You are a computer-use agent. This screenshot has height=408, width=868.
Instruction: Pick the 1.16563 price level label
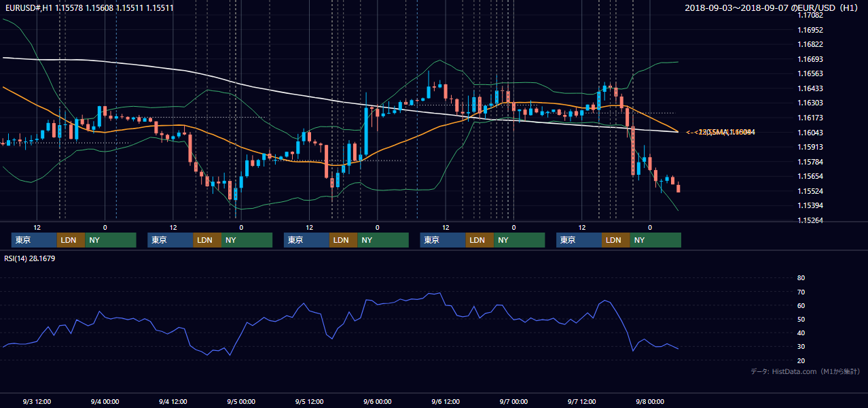point(810,73)
